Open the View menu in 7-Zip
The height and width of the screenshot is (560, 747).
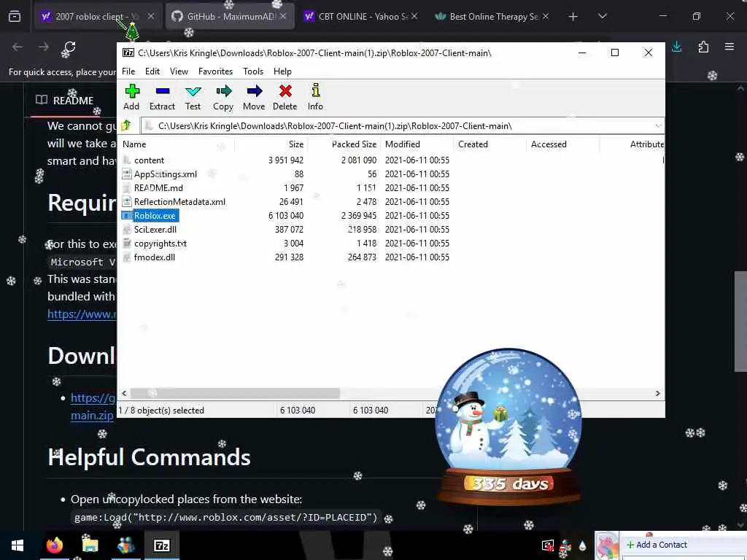(179, 71)
